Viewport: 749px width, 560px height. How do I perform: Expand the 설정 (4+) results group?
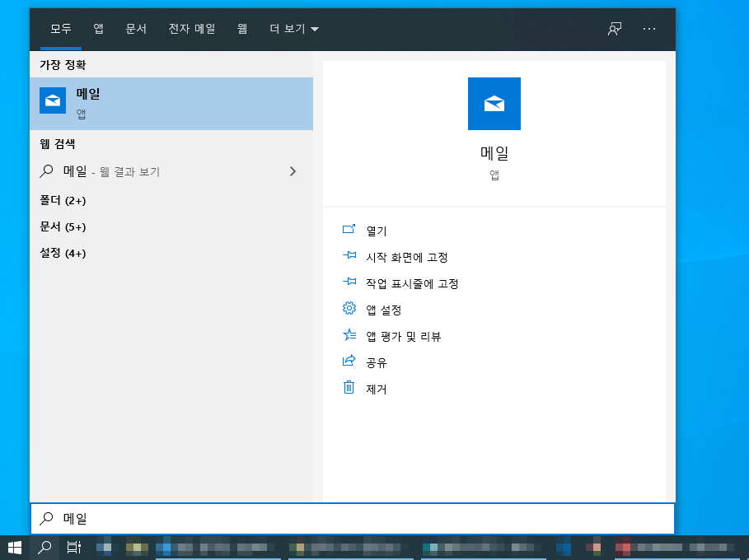(x=63, y=253)
